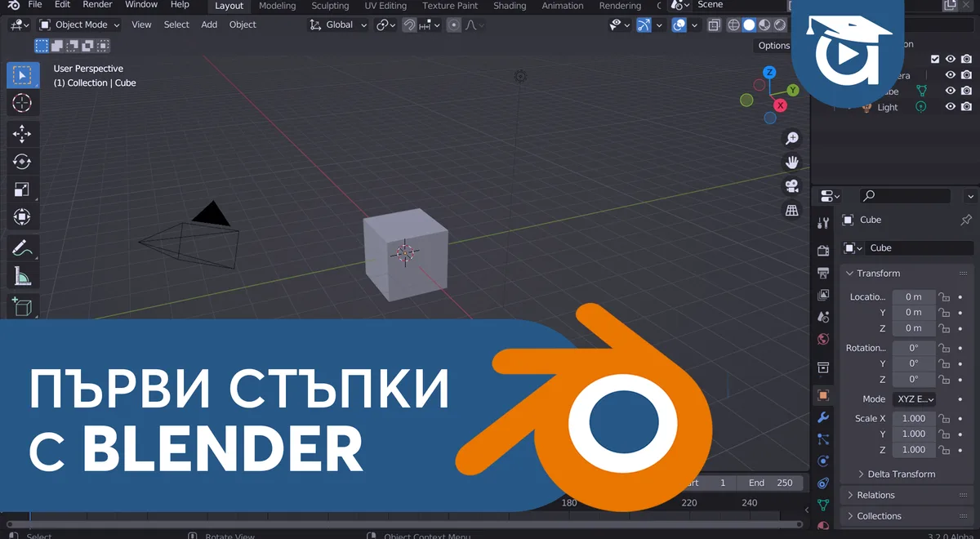Lock the Rotation Z field
The image size is (980, 539).
tap(943, 380)
